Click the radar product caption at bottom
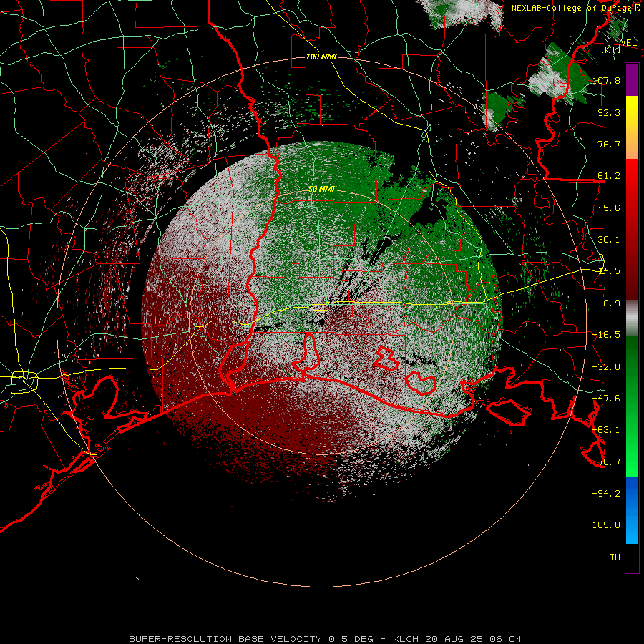 (x=326, y=639)
